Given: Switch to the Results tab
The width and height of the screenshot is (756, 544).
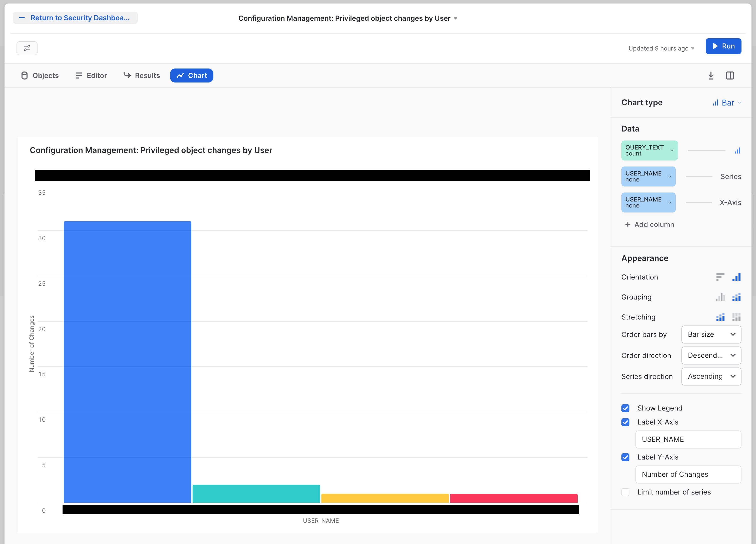Looking at the screenshot, I should click(141, 75).
